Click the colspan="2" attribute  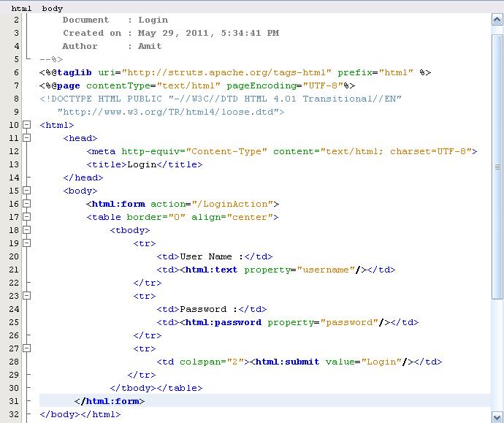[x=212, y=362]
